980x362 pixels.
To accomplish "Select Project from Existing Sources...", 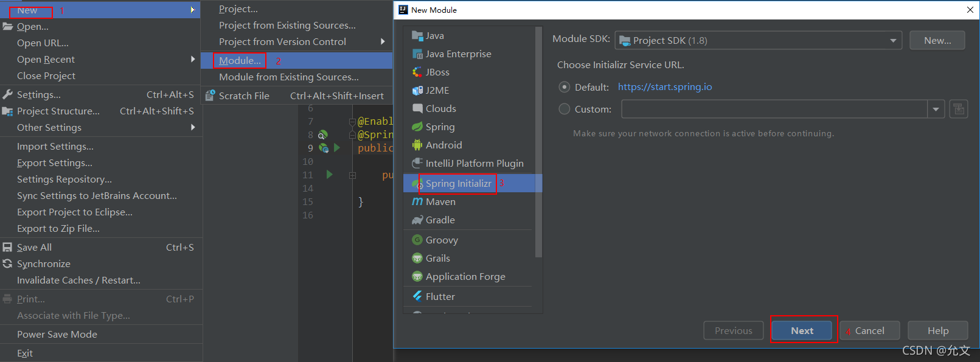I will (x=297, y=26).
